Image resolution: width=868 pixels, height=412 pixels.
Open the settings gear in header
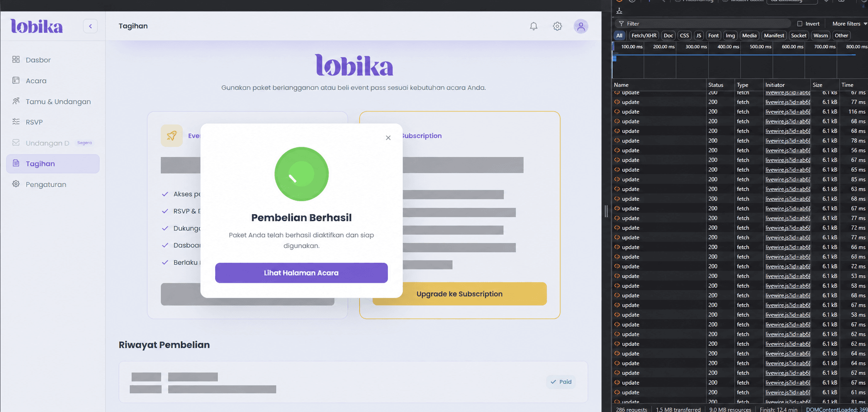click(x=558, y=26)
